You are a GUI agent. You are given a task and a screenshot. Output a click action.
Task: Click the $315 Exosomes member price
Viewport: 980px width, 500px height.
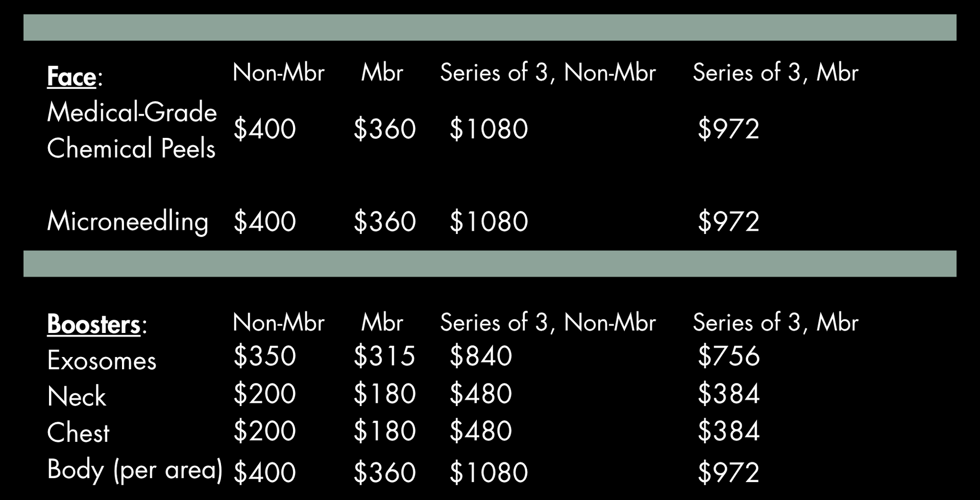click(x=384, y=356)
